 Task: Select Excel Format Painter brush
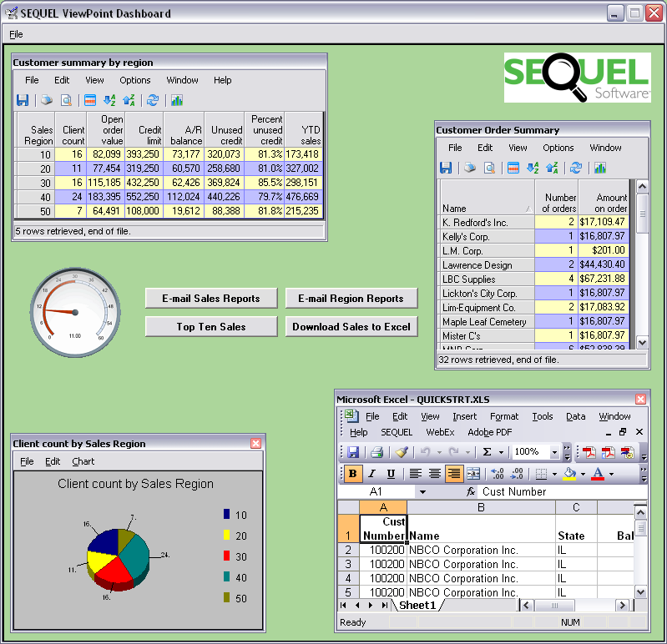click(x=402, y=452)
